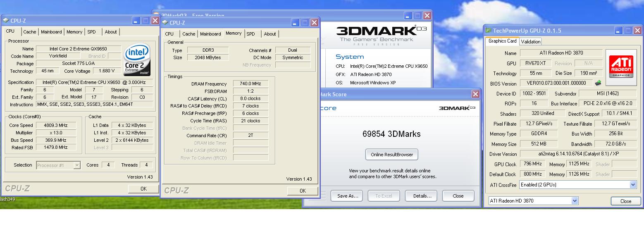Open the Online ResultBrowser
This screenshot has height=248, width=644.
pyautogui.click(x=392, y=155)
